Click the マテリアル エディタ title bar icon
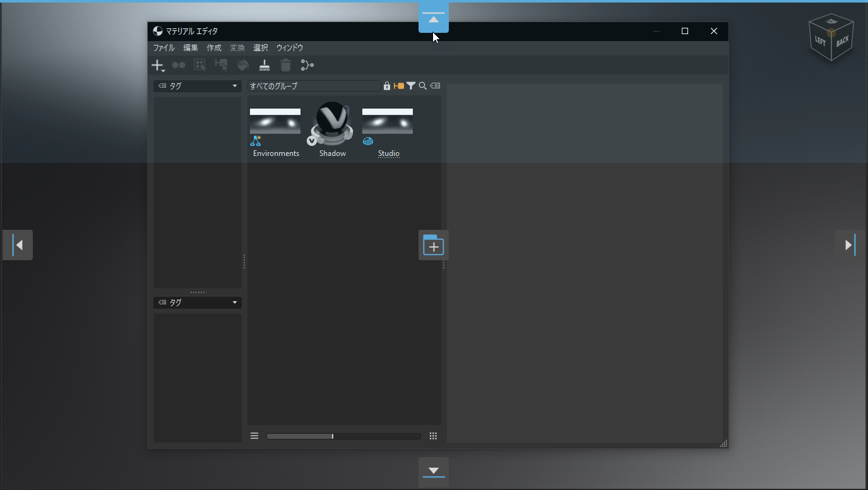The width and height of the screenshot is (868, 490). click(x=158, y=31)
